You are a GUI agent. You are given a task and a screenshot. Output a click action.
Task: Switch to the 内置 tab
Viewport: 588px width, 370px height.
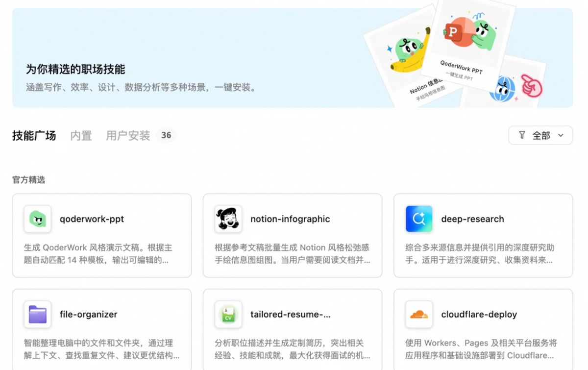point(81,136)
